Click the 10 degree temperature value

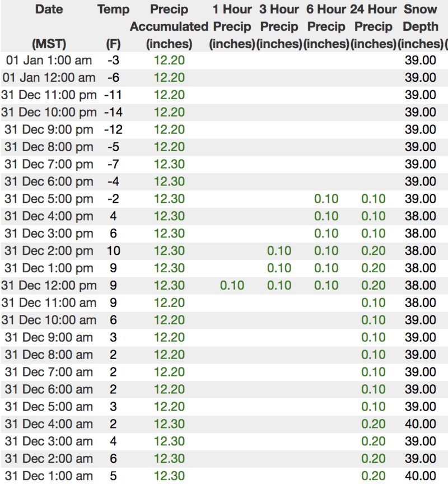113,251
